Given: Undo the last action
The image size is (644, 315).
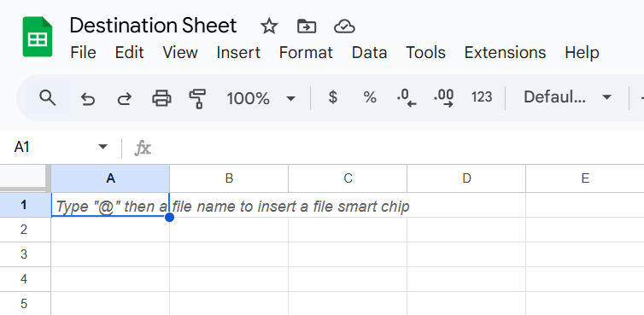Looking at the screenshot, I should (87, 98).
